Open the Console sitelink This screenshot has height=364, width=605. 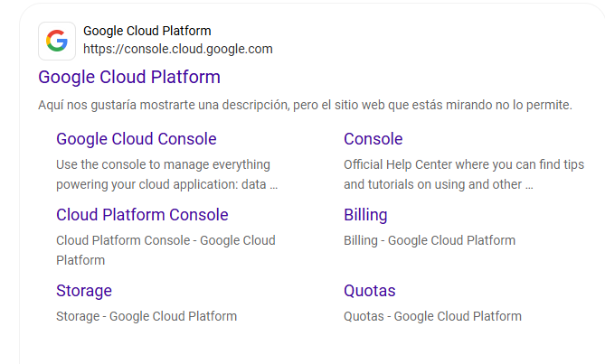(373, 139)
